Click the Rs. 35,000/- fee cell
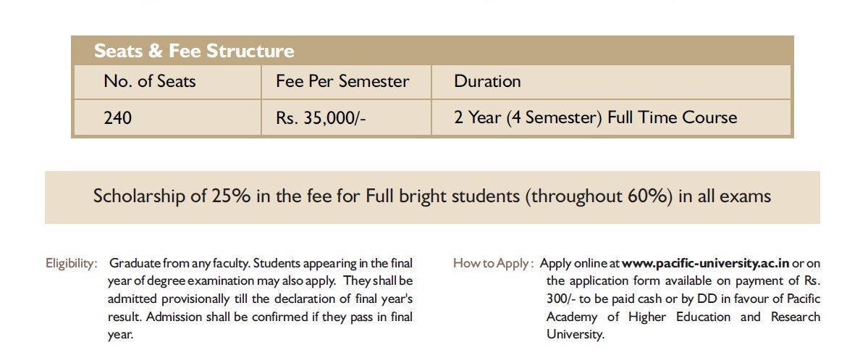This screenshot has width=868, height=358. 321,117
